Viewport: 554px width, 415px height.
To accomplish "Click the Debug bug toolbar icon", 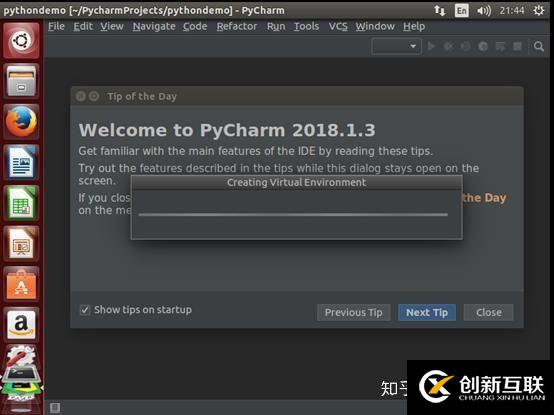I will click(449, 46).
